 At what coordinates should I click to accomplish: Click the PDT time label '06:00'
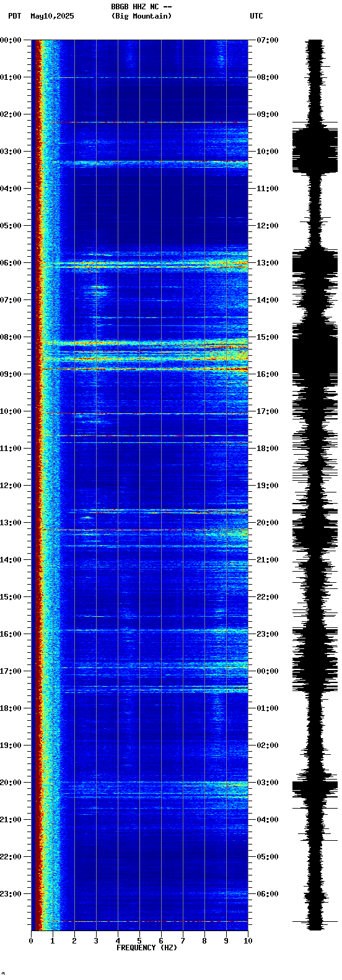click(11, 263)
